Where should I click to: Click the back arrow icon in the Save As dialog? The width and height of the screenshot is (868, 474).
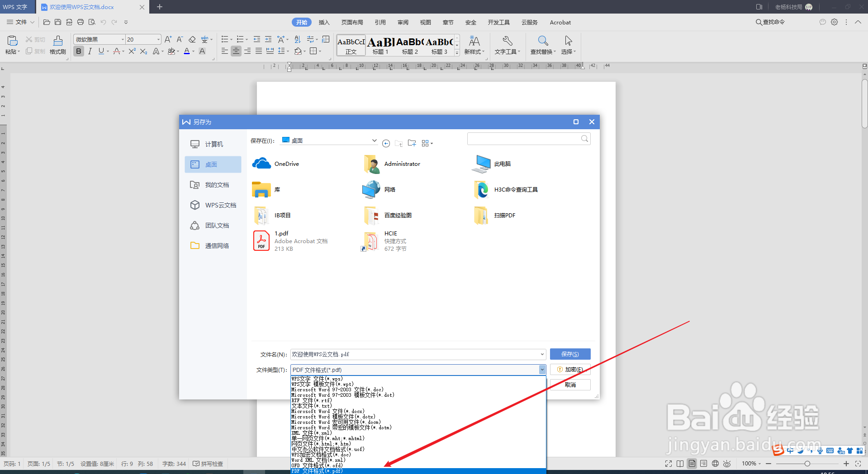click(386, 143)
